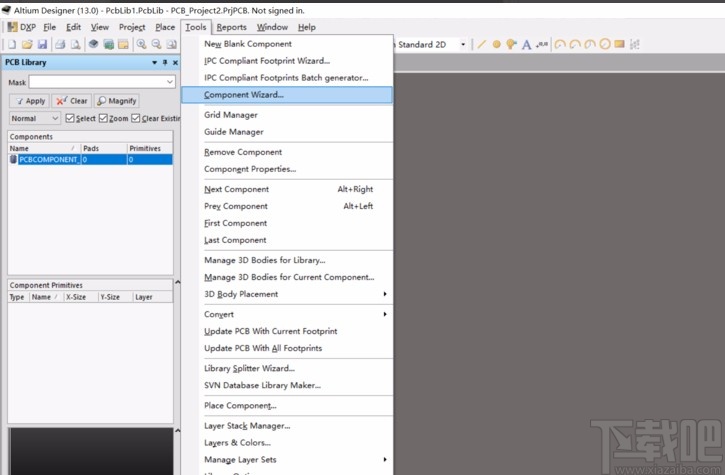Choose Component Wizard from Tools menu
This screenshot has height=475, width=725.
[x=244, y=95]
